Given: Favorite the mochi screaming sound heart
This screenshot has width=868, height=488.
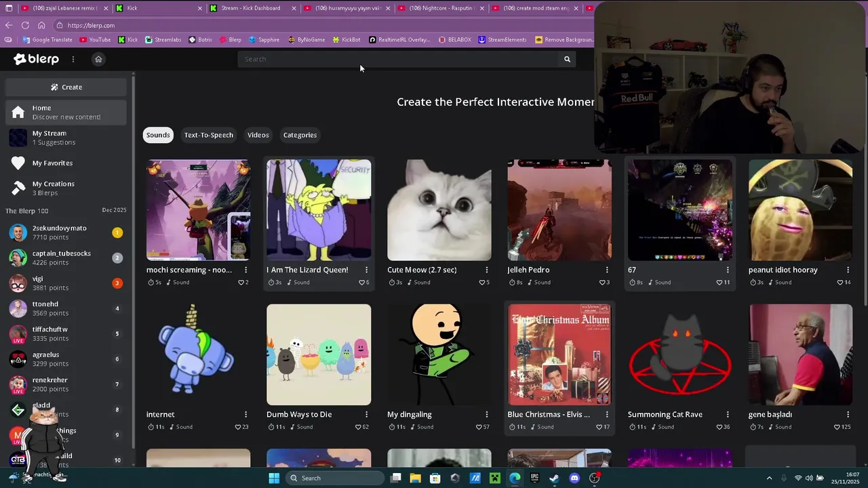Looking at the screenshot, I should (x=241, y=283).
